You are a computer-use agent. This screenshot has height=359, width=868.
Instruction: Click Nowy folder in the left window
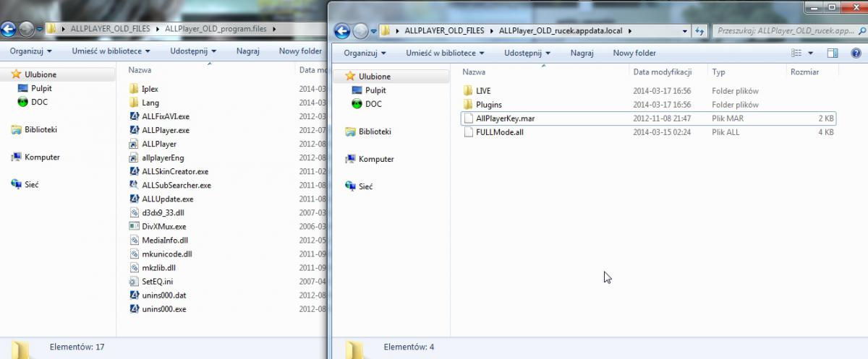(x=300, y=51)
